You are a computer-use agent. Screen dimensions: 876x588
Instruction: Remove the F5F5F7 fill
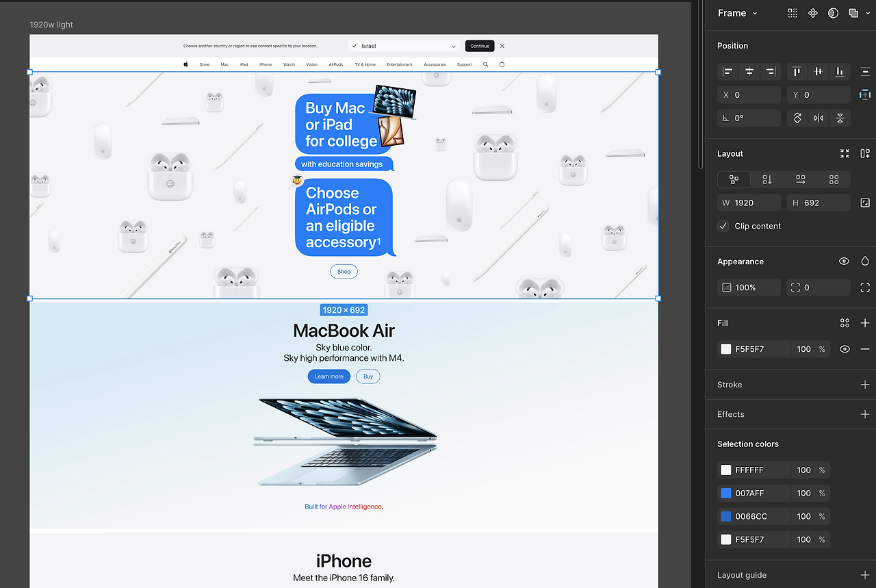865,349
